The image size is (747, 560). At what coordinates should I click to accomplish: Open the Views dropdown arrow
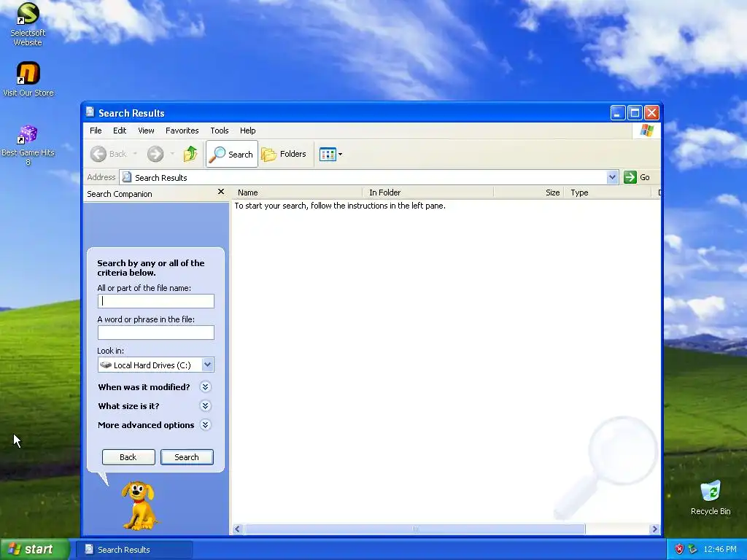coord(340,155)
